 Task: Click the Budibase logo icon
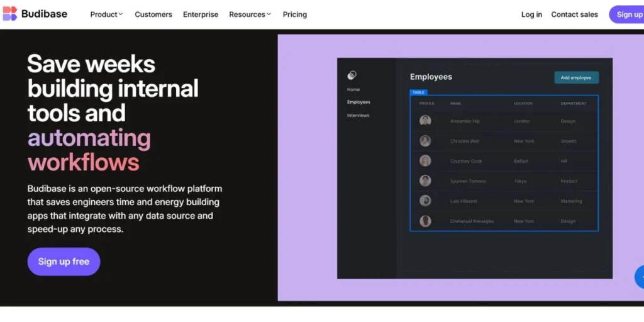(x=10, y=14)
